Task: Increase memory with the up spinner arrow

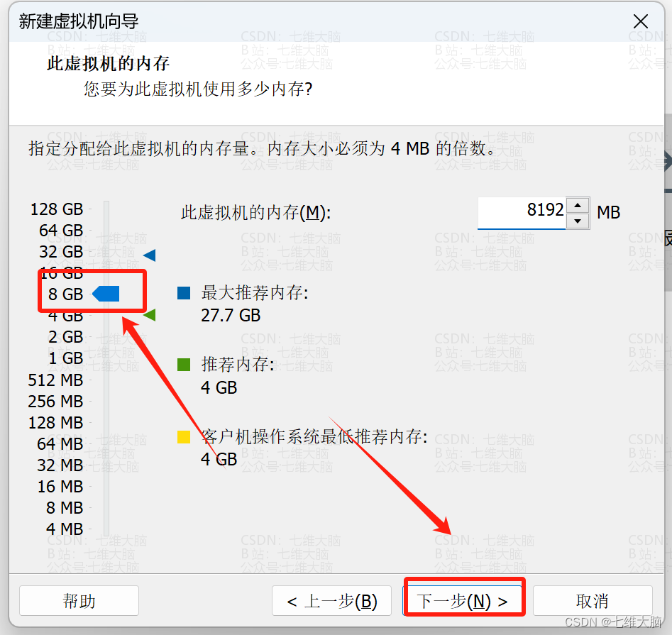Action: click(578, 205)
